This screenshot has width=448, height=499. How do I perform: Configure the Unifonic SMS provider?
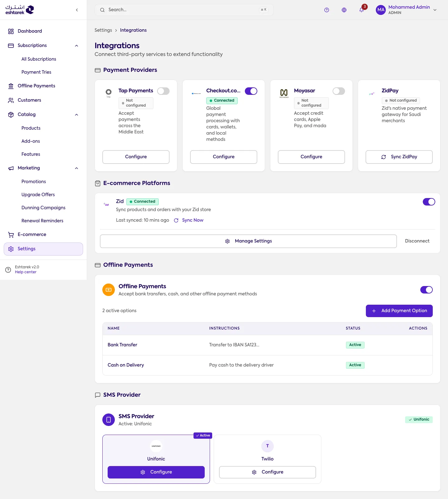pos(156,472)
